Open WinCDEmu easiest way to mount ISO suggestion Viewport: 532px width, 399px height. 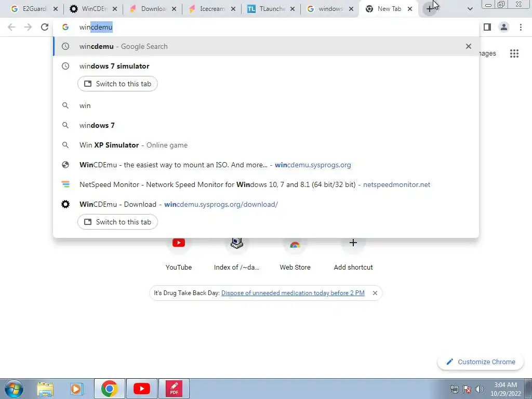pos(266,165)
